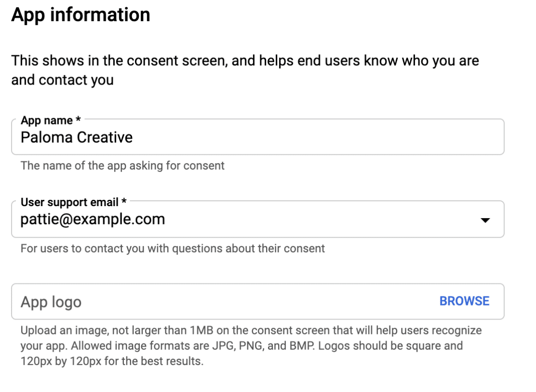Click the BROWSE button for app logo
Image resolution: width=536 pixels, height=392 pixels.
pyautogui.click(x=464, y=301)
